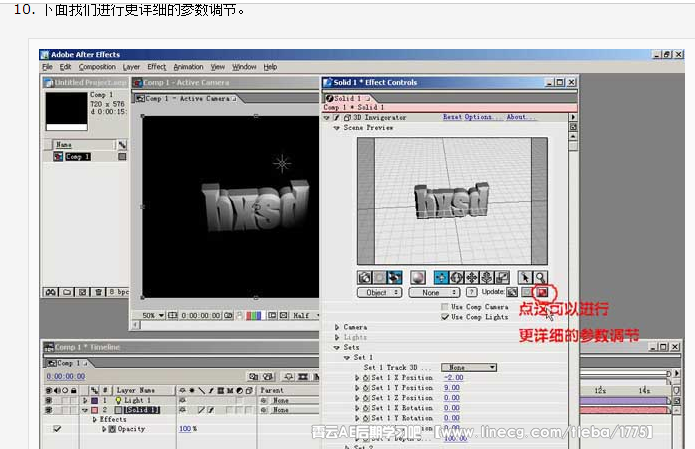695x449 pixels.
Task: Expand the Camera group
Action: pyautogui.click(x=337, y=327)
